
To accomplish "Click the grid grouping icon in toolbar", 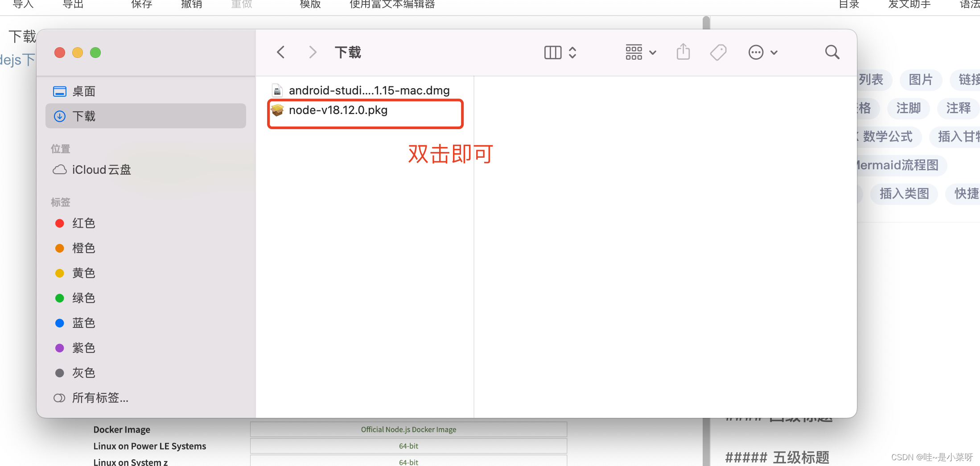I will (x=633, y=52).
